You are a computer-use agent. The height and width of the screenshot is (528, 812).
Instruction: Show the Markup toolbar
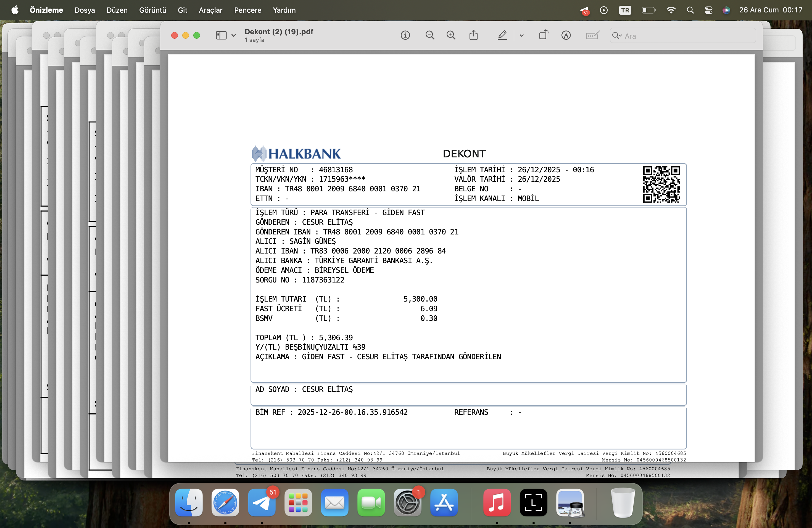566,35
